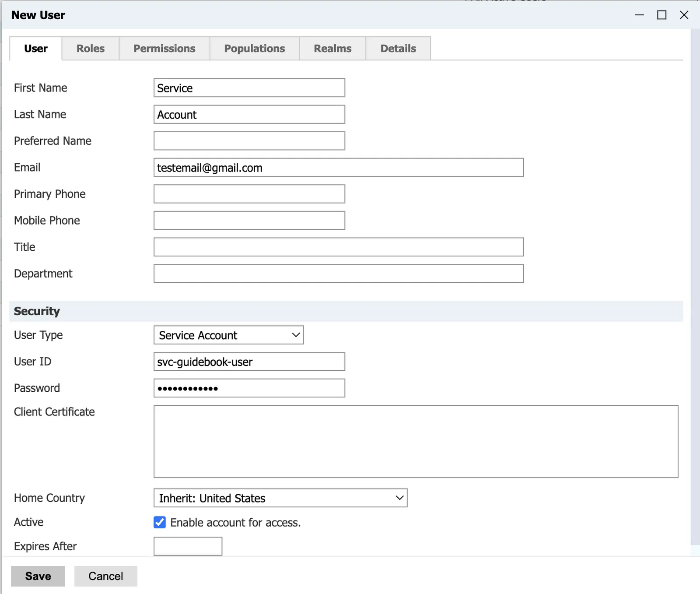
Task: Close the New User window
Action: [684, 15]
